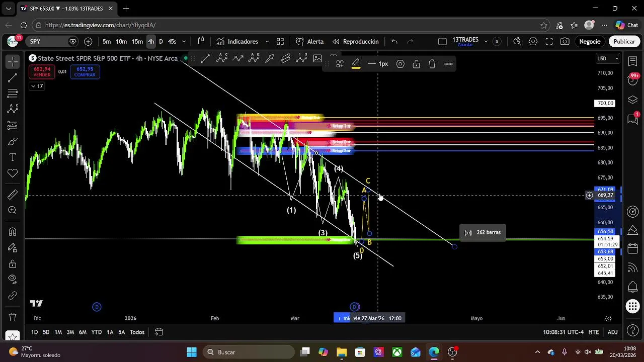The image size is (644, 362).
Task: Select the trend line tool in left sidebar
Action: point(13,77)
